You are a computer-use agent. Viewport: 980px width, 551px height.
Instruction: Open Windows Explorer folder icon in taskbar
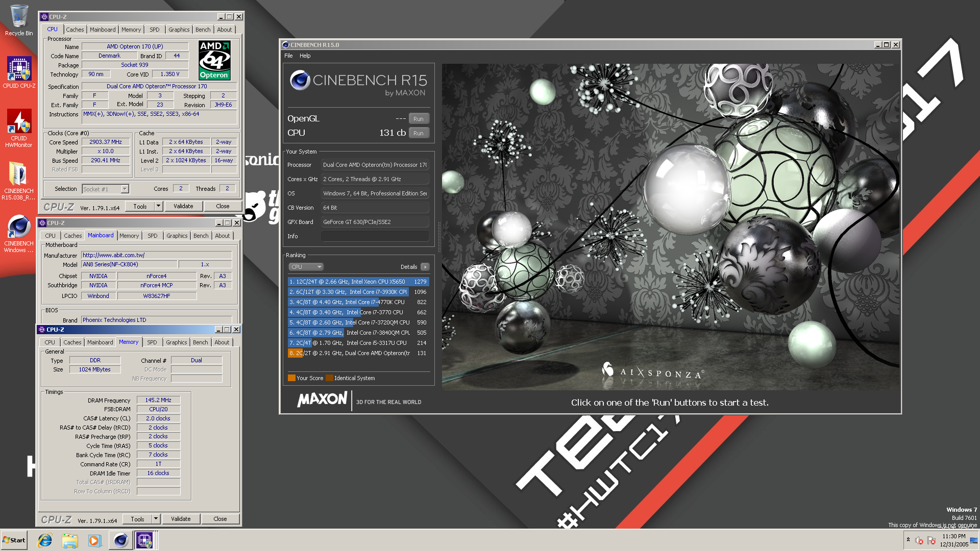point(70,540)
